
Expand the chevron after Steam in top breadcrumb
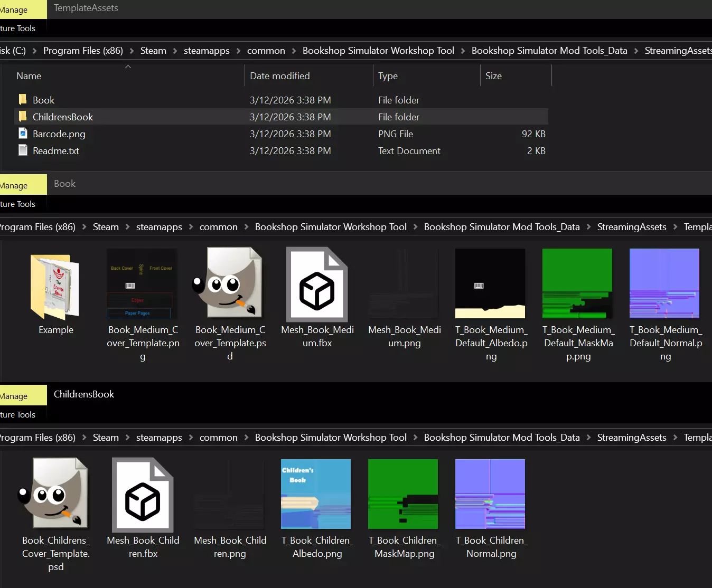pyautogui.click(x=175, y=51)
